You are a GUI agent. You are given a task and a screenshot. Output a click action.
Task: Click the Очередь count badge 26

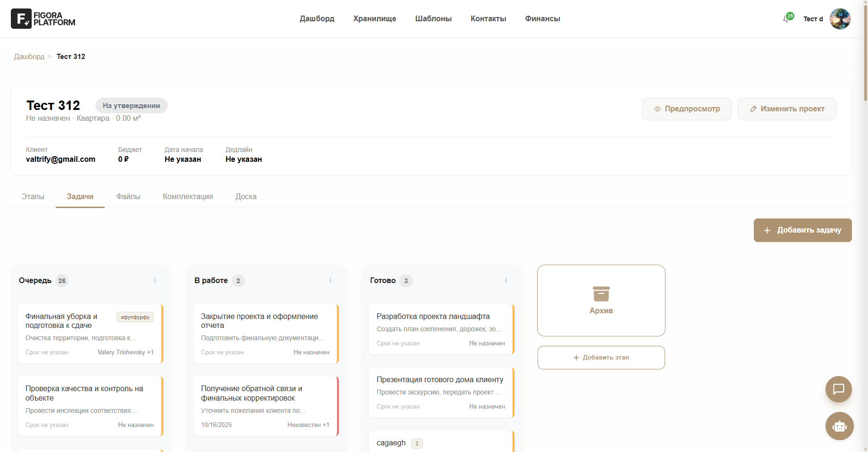click(x=62, y=281)
